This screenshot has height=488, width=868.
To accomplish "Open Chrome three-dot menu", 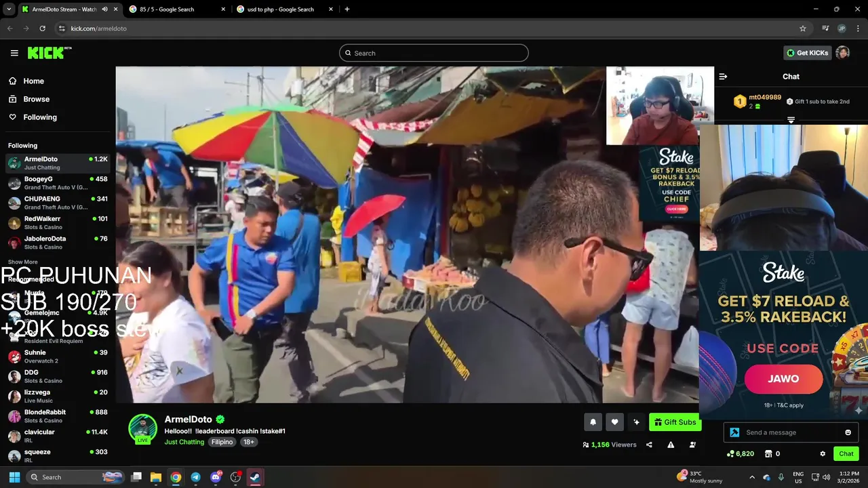I will [856, 28].
